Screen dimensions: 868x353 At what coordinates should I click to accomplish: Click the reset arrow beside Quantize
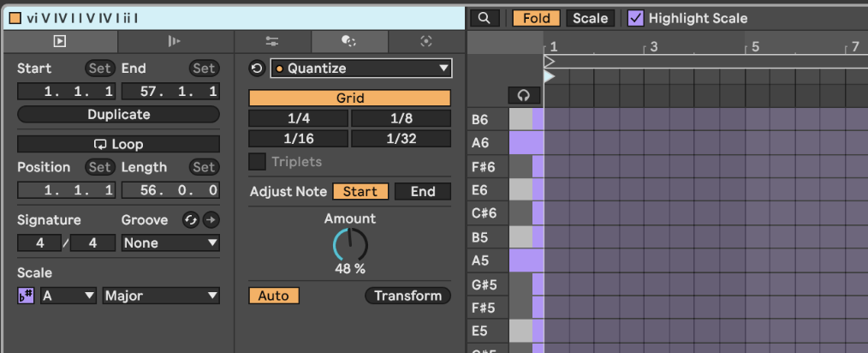click(257, 69)
